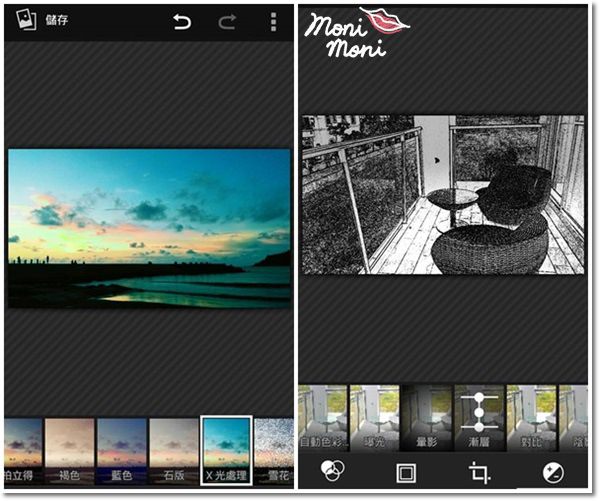Open the color filters tab icon
Screen dimensions: 600x501
coord(333,472)
